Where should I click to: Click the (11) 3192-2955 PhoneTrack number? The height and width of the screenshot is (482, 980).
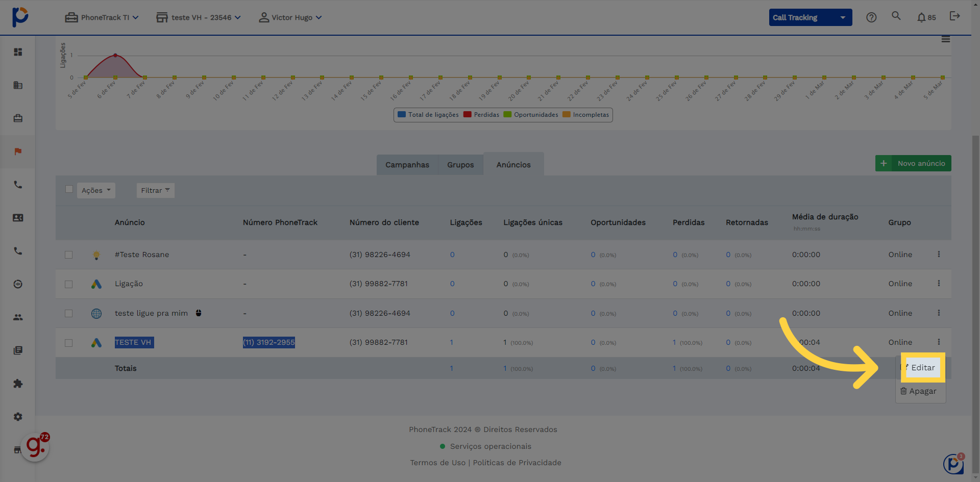pyautogui.click(x=269, y=342)
